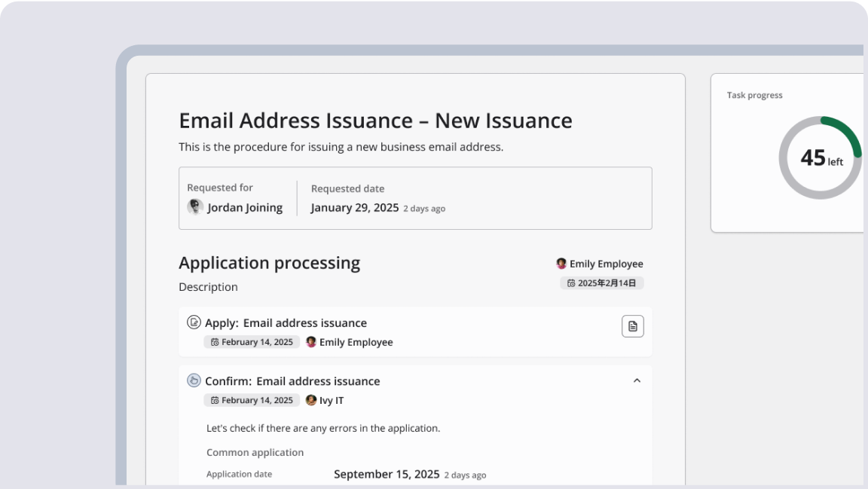Click the task progress ring showing 45 left
Image resolution: width=868 pixels, height=489 pixels.
820,157
